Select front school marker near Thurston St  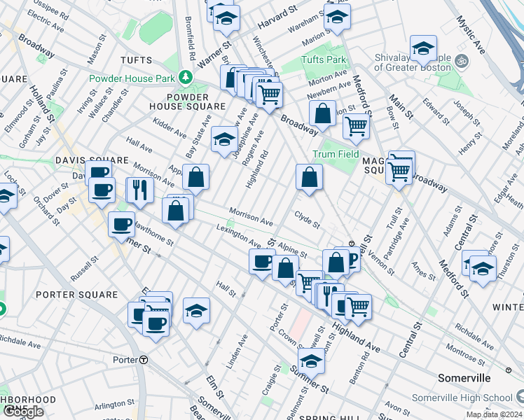483,269
